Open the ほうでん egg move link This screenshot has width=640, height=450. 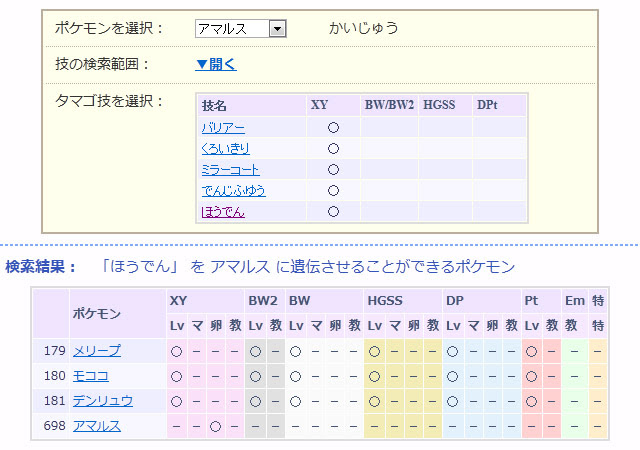(223, 212)
